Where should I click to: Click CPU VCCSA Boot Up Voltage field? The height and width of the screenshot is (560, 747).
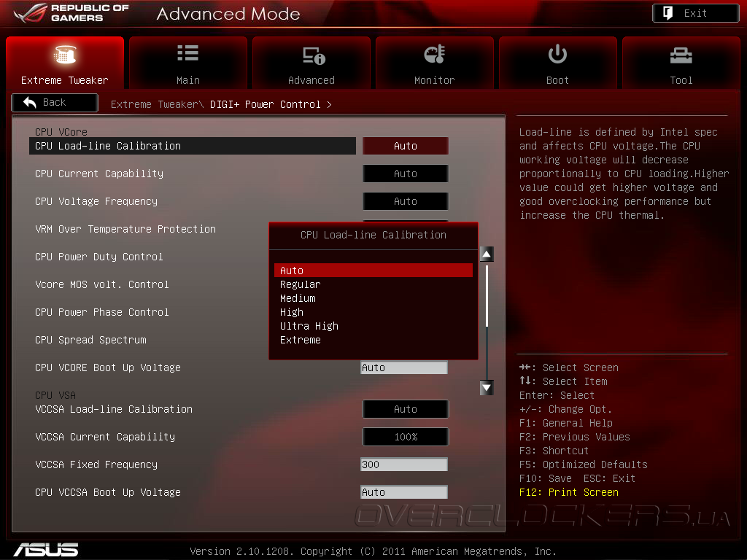click(404, 492)
